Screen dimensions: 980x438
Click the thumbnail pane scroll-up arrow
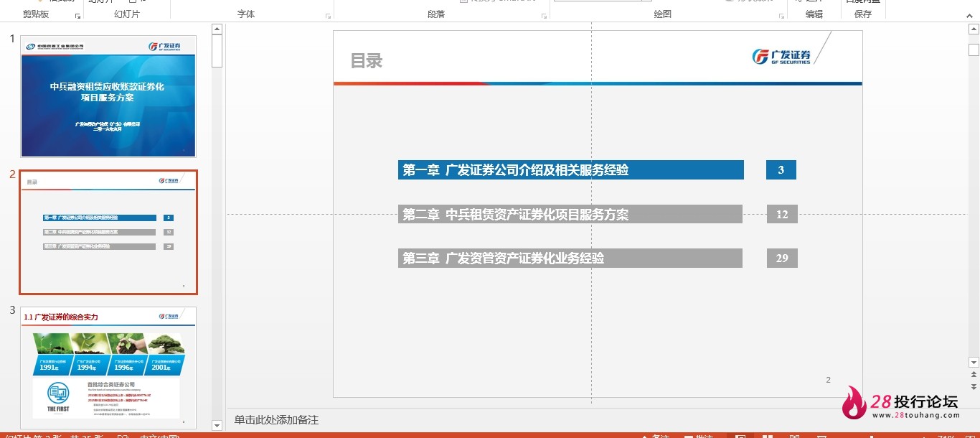pyautogui.click(x=217, y=29)
